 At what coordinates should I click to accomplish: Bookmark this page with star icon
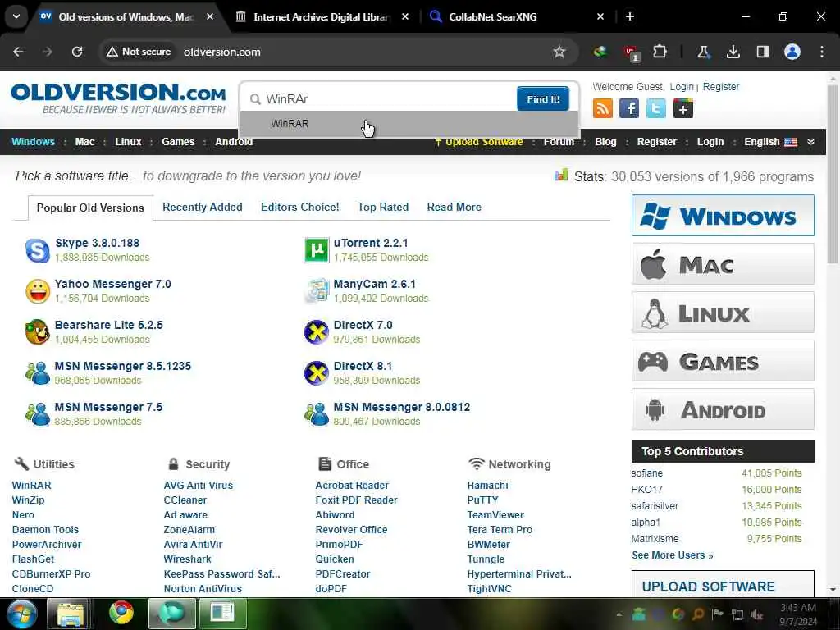pos(559,52)
